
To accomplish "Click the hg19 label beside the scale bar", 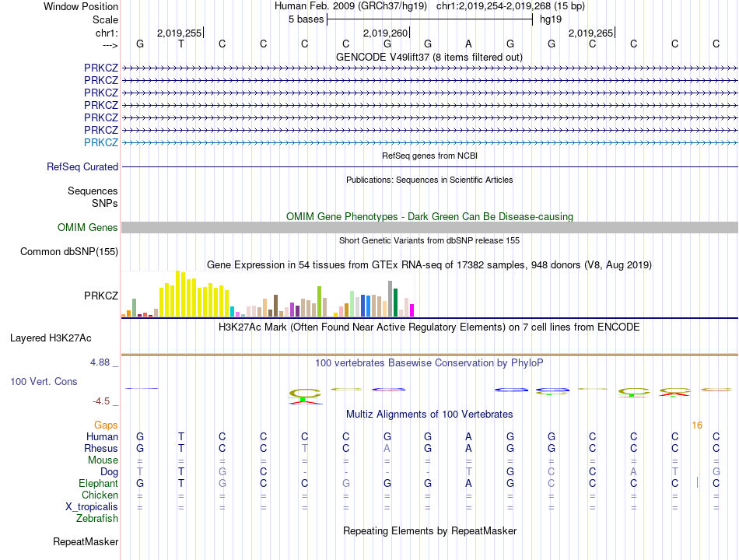I will coord(551,19).
